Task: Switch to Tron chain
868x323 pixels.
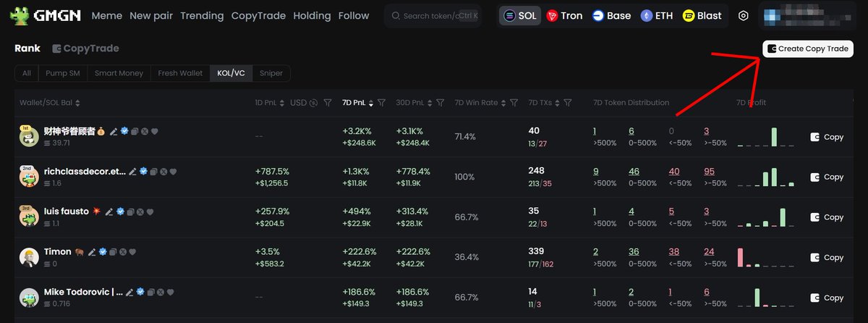Action: (x=564, y=15)
